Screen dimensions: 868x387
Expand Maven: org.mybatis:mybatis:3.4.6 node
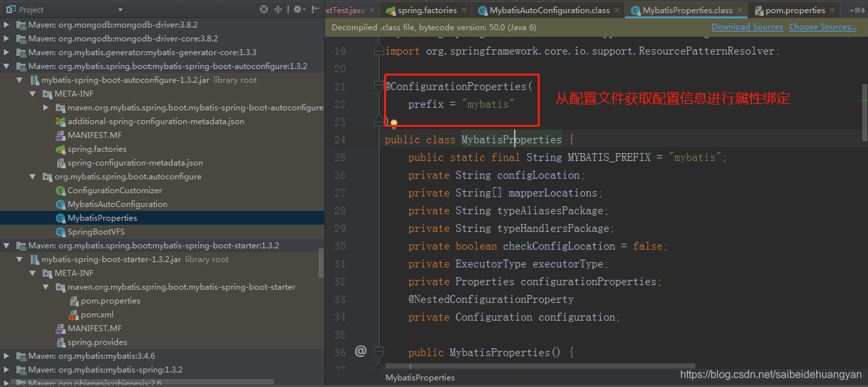pyautogui.click(x=7, y=356)
